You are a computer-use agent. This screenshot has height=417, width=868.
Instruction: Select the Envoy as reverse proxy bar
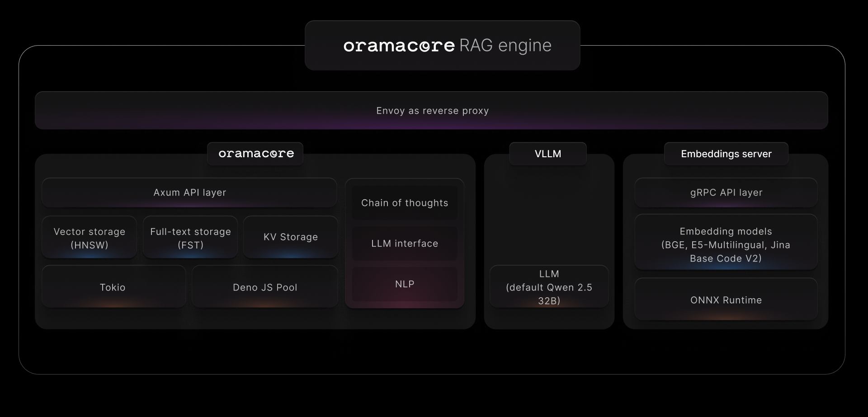click(431, 111)
